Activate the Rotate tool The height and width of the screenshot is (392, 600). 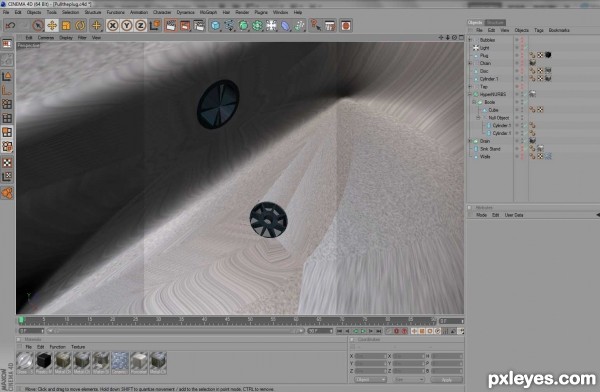[x=80, y=26]
